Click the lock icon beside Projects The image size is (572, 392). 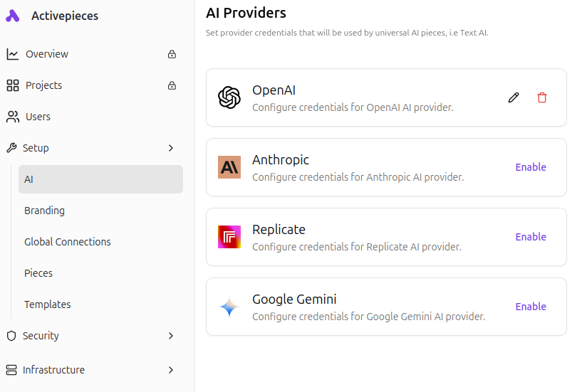pyautogui.click(x=172, y=85)
